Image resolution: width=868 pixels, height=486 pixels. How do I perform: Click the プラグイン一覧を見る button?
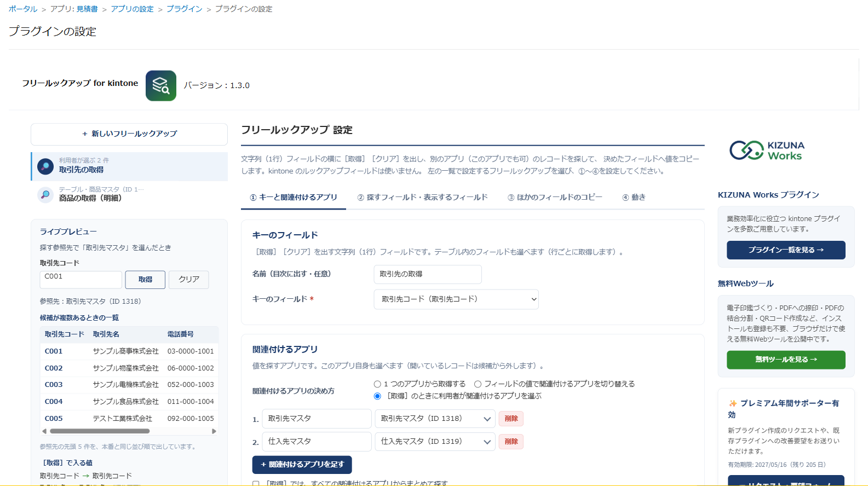click(x=786, y=250)
